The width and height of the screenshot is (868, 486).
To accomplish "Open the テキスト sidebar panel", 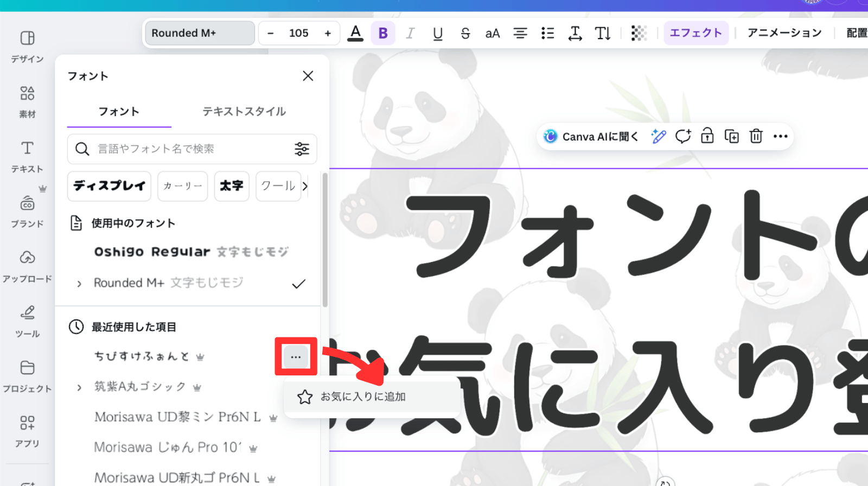I will click(x=27, y=157).
